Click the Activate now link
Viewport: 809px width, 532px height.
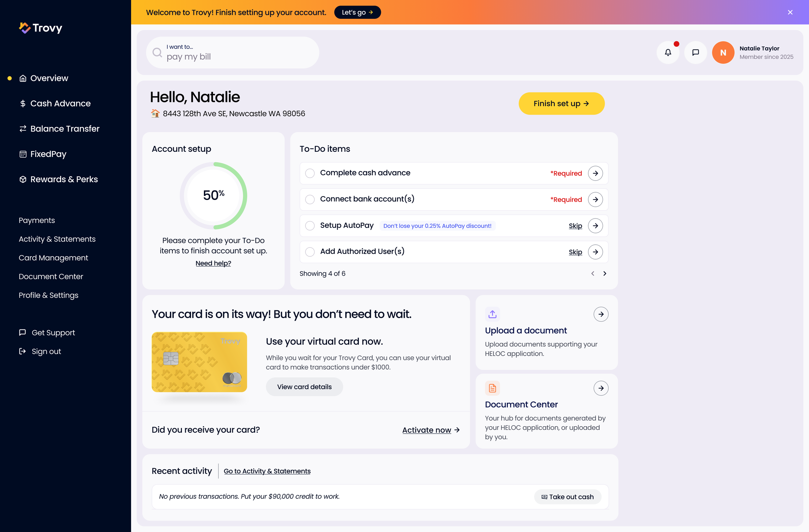click(x=431, y=430)
